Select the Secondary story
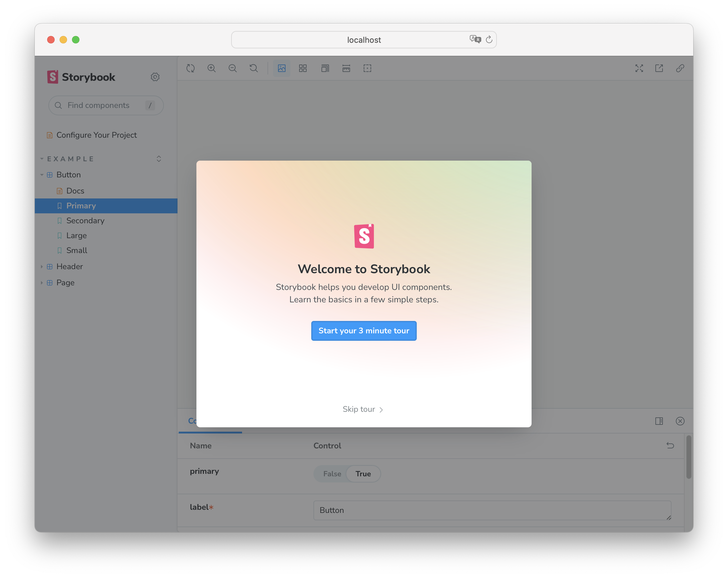Viewport: 728px width, 578px height. tap(85, 221)
